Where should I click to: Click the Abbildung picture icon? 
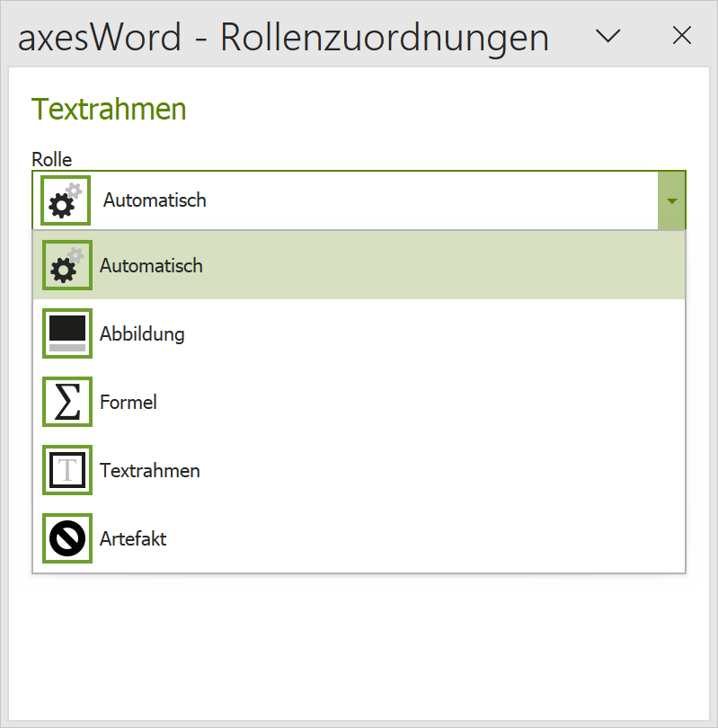pyautogui.click(x=67, y=333)
